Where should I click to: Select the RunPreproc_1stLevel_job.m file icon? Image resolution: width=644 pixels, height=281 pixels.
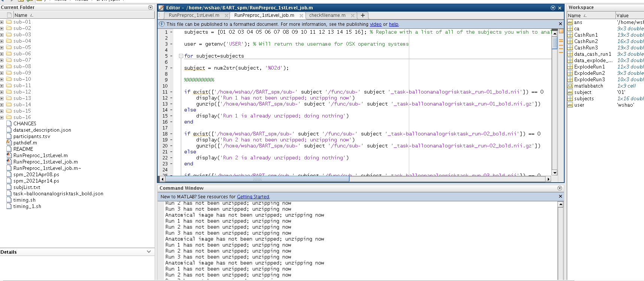[9, 162]
